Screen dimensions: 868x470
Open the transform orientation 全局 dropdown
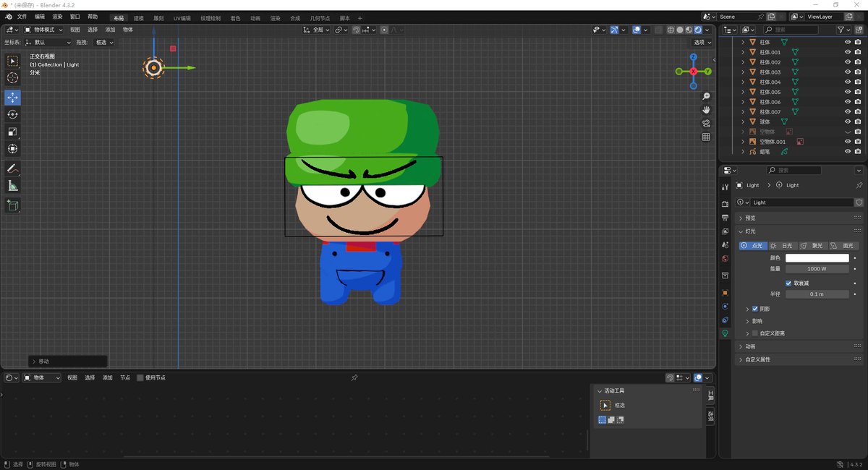point(316,30)
